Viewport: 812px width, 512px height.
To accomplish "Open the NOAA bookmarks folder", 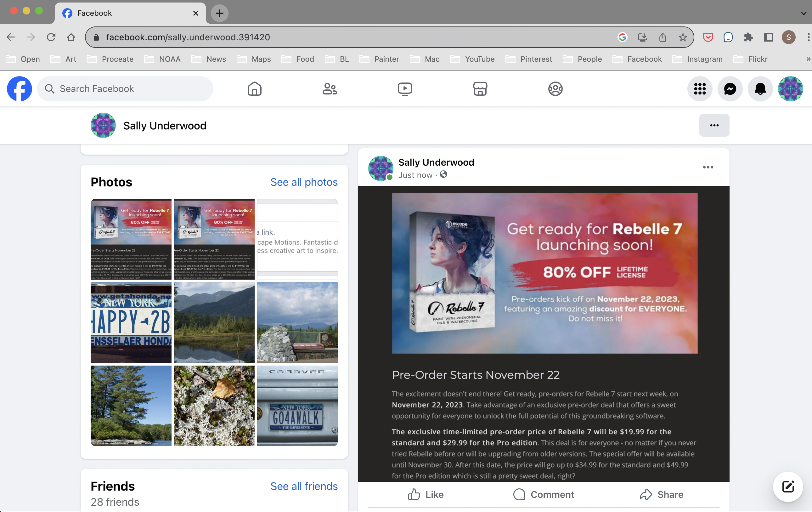I will (x=162, y=59).
